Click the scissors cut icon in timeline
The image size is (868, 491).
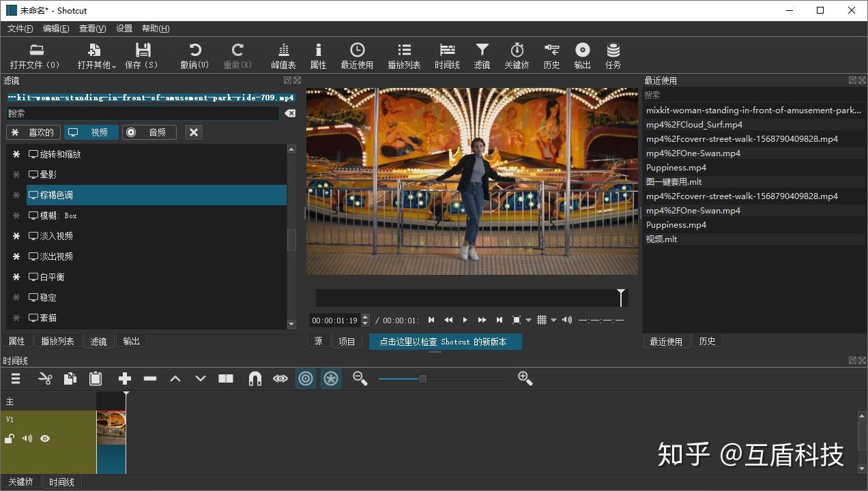click(x=45, y=378)
